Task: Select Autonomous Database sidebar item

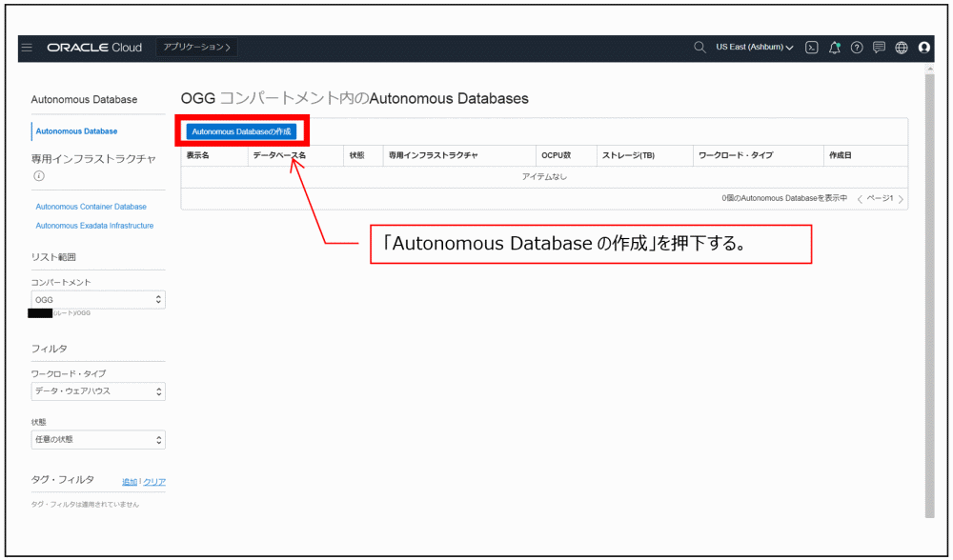Action: click(76, 131)
